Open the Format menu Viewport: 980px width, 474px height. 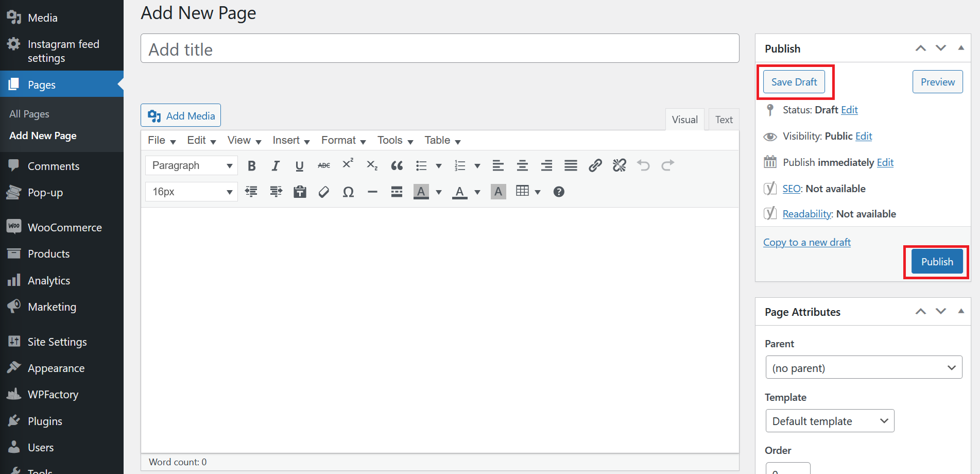click(343, 140)
